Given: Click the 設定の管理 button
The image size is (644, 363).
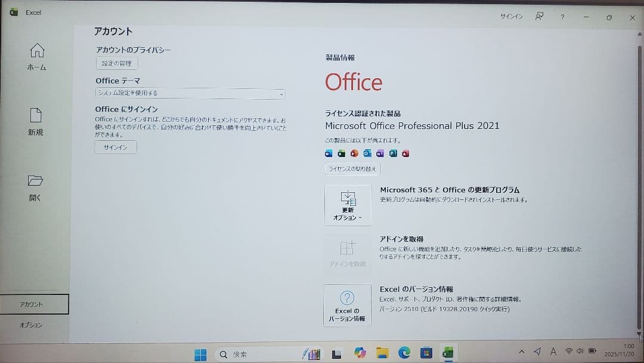Looking at the screenshot, I should [116, 63].
